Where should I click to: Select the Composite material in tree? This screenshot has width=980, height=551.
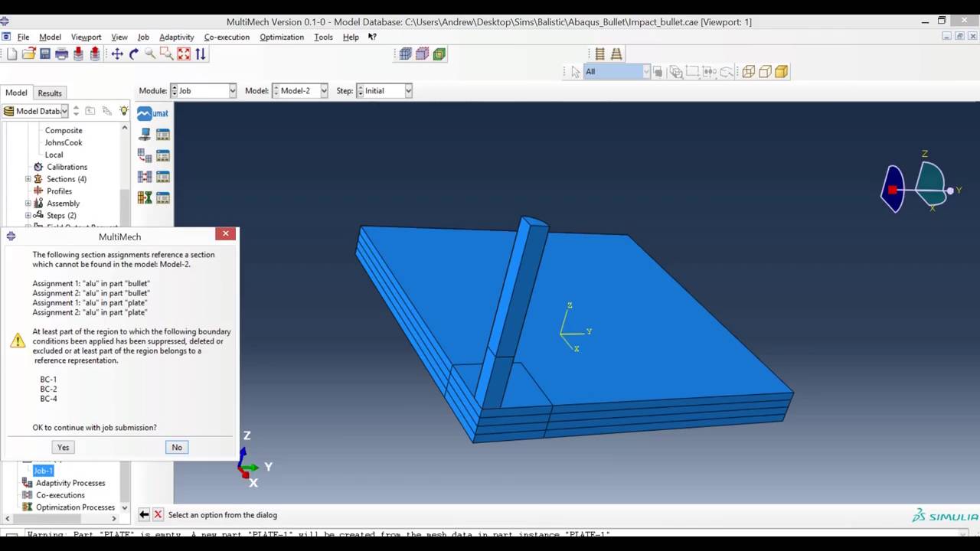[64, 130]
